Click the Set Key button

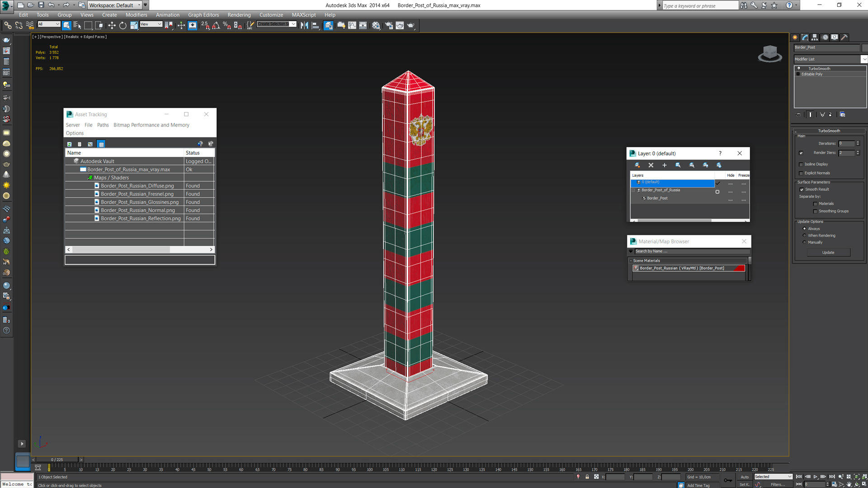[744, 484]
